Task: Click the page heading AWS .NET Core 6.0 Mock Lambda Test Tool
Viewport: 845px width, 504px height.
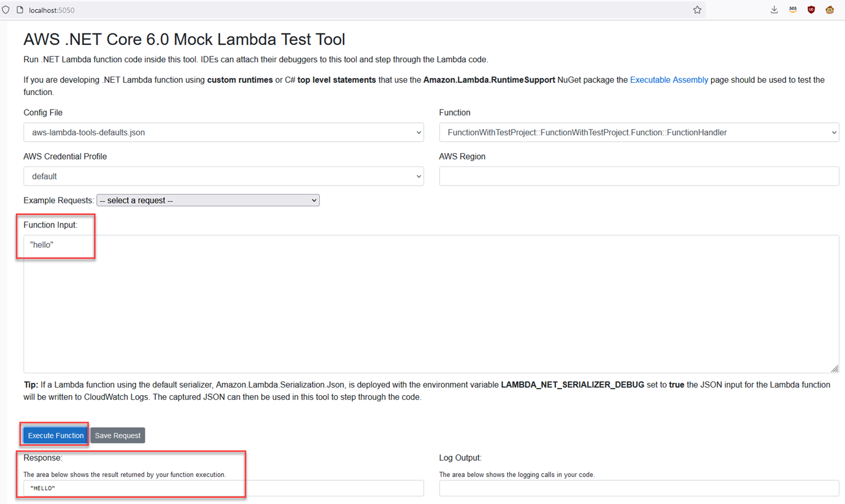Action: [184, 39]
